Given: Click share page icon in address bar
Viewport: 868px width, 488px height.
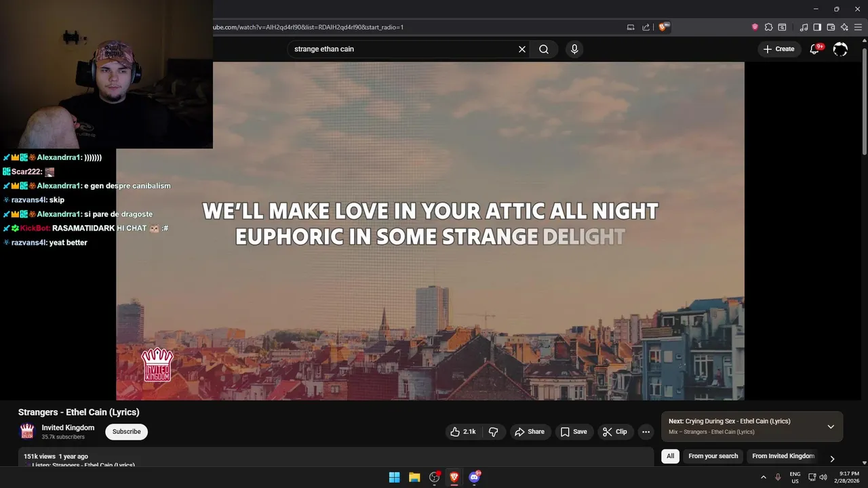Looking at the screenshot, I should pos(646,27).
